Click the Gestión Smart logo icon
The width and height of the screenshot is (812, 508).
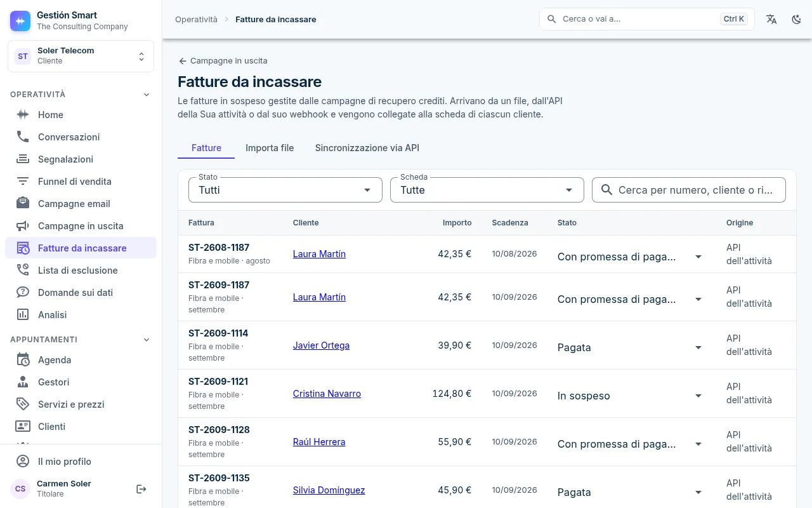(x=20, y=21)
